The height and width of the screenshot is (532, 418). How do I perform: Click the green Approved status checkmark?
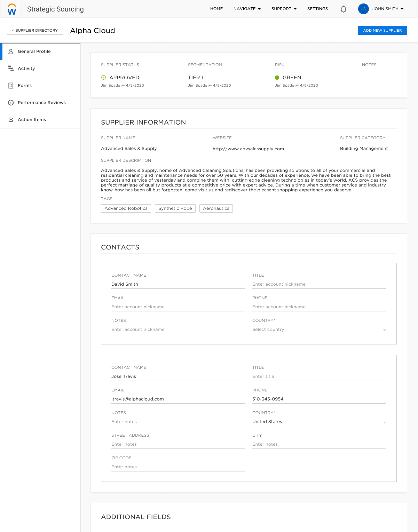click(103, 77)
